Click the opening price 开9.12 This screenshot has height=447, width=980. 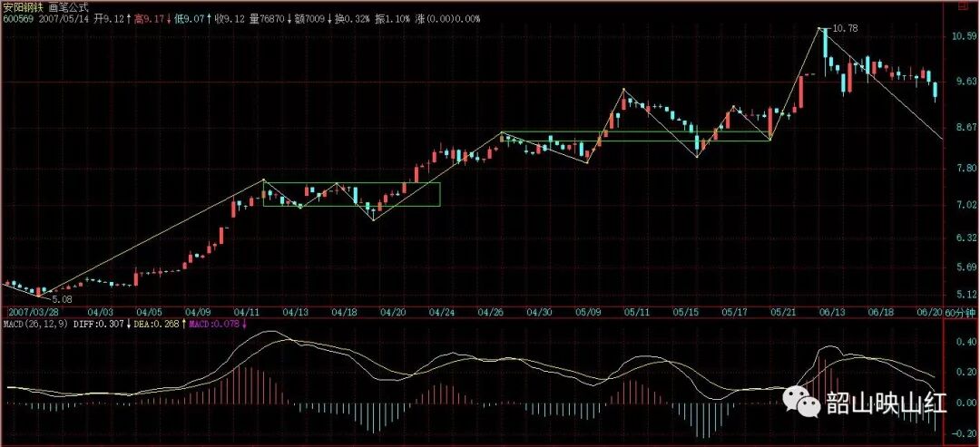point(107,19)
